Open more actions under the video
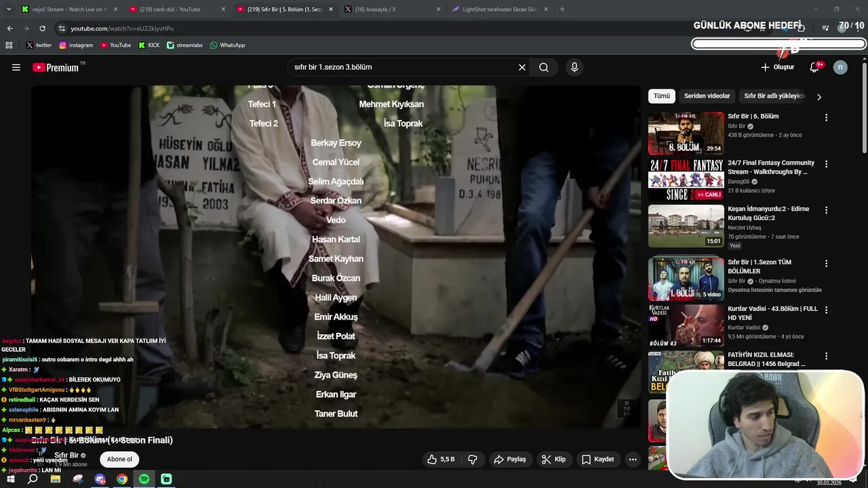Viewport: 868px width, 488px height. click(633, 459)
